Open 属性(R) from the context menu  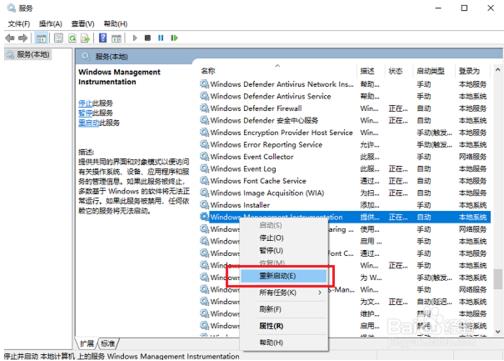click(x=284, y=326)
